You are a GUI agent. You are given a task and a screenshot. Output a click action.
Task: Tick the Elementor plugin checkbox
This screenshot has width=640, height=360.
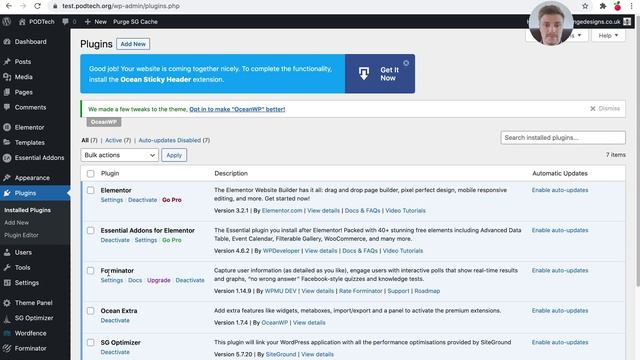pos(91,190)
